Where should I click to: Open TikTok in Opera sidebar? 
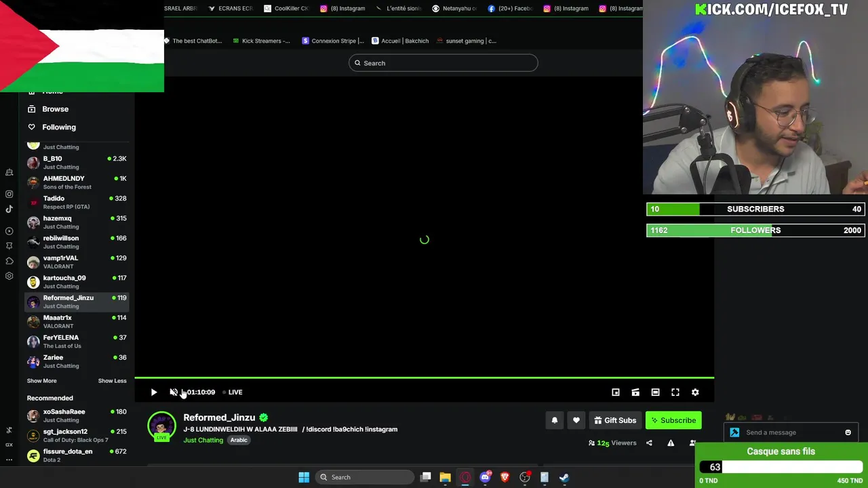click(x=9, y=209)
